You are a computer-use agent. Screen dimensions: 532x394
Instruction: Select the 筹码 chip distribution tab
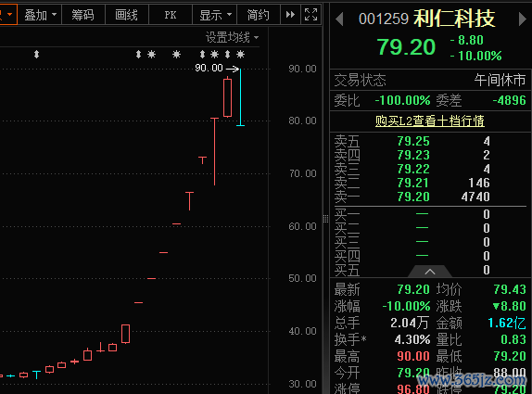[83, 15]
